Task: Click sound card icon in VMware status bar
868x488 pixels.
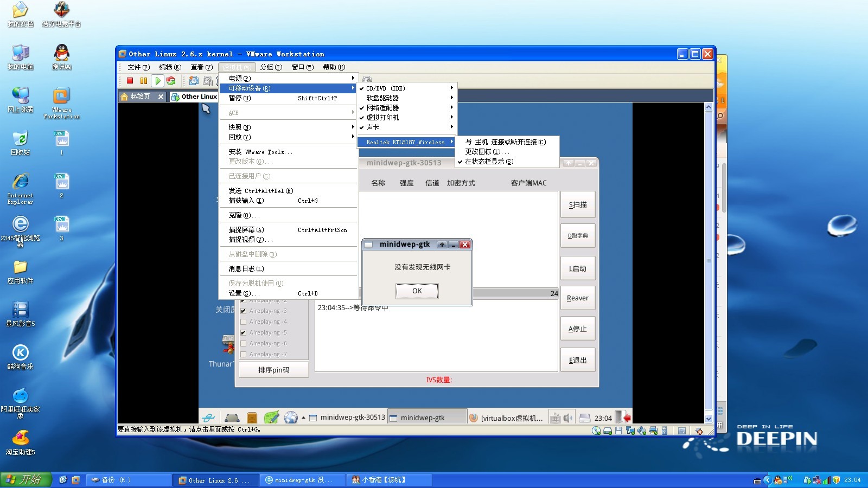Action: (642, 431)
